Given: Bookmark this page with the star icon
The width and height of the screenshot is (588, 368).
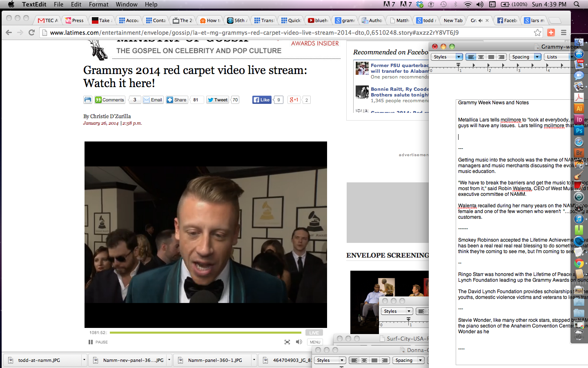Looking at the screenshot, I should 538,32.
